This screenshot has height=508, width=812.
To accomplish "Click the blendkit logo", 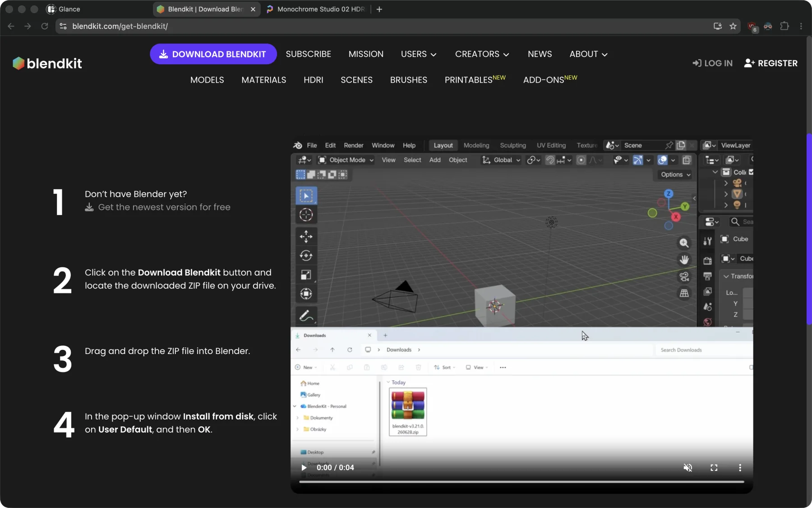I will coord(47,63).
